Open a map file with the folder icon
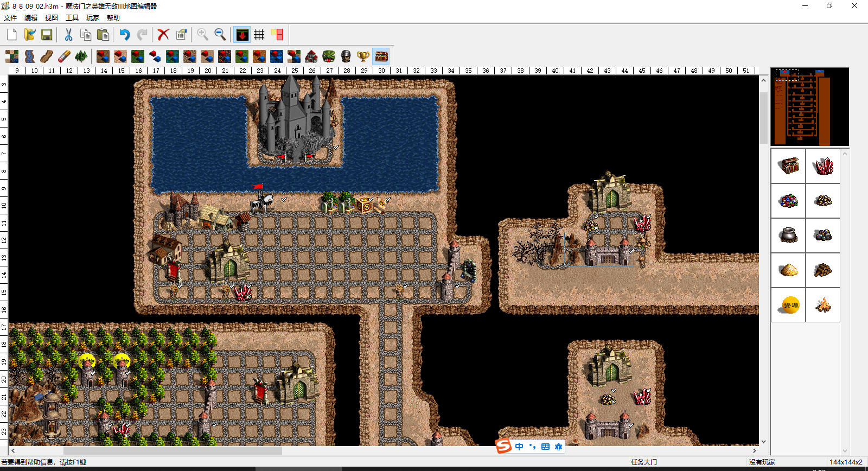 point(29,35)
